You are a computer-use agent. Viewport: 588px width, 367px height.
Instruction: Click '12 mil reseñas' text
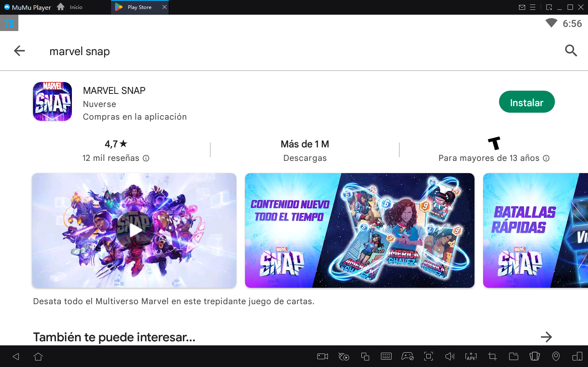pyautogui.click(x=111, y=158)
